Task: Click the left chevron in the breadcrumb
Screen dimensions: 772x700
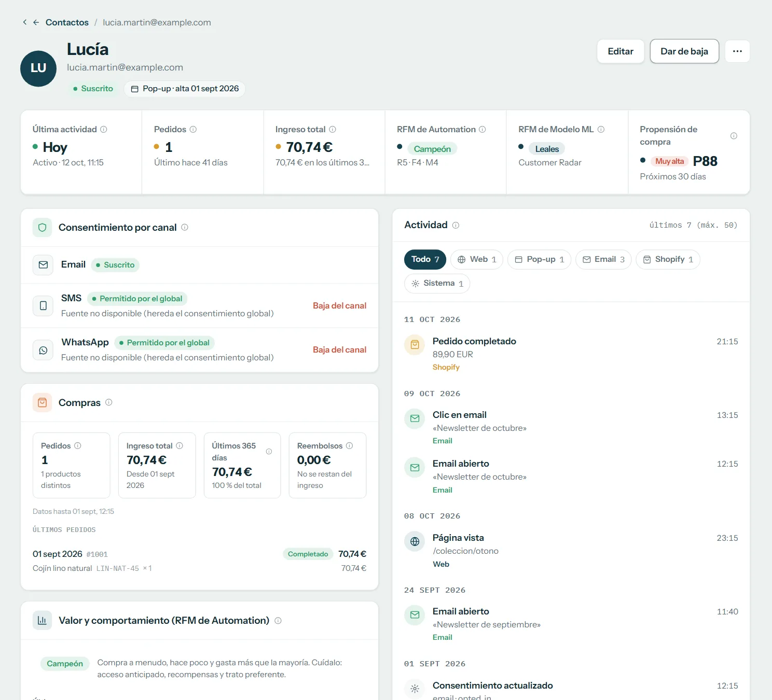Action: coord(24,22)
